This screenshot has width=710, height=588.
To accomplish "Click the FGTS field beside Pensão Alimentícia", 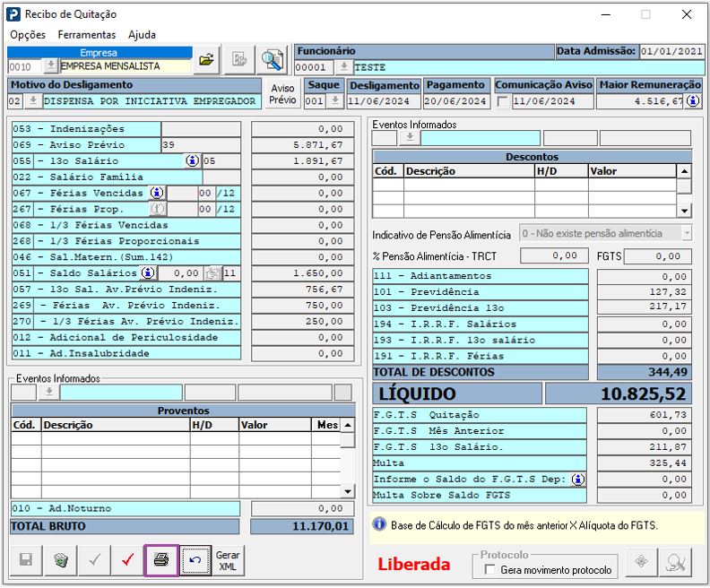I will click(658, 255).
